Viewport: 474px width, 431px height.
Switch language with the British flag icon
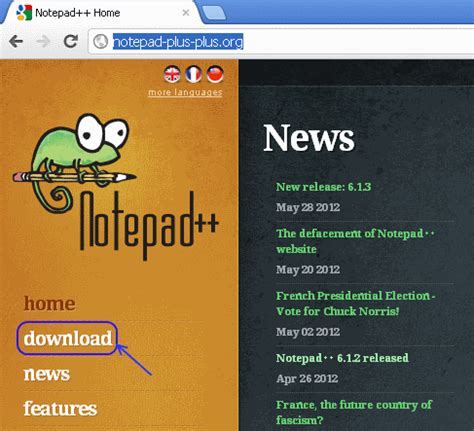(x=172, y=74)
